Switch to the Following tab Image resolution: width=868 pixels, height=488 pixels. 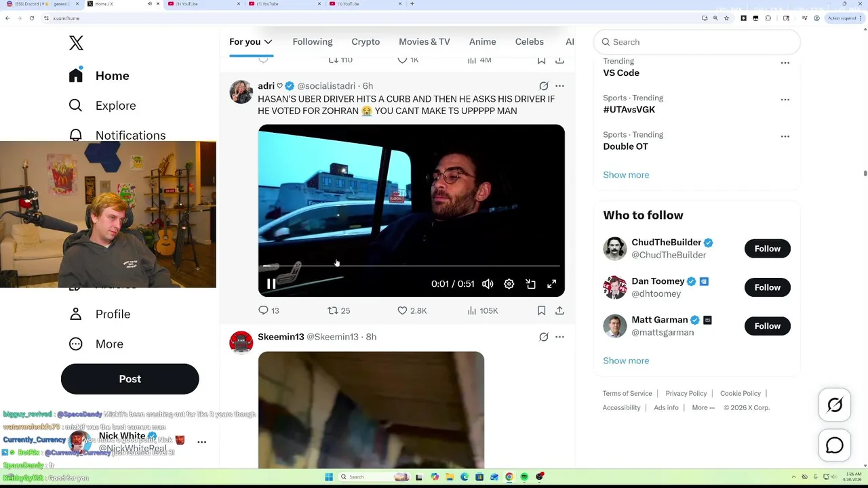313,41
